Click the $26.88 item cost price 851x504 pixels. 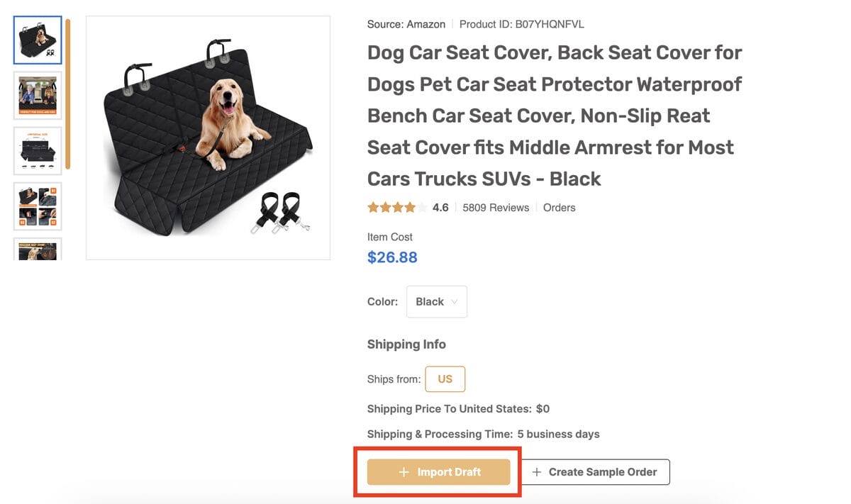click(x=392, y=257)
